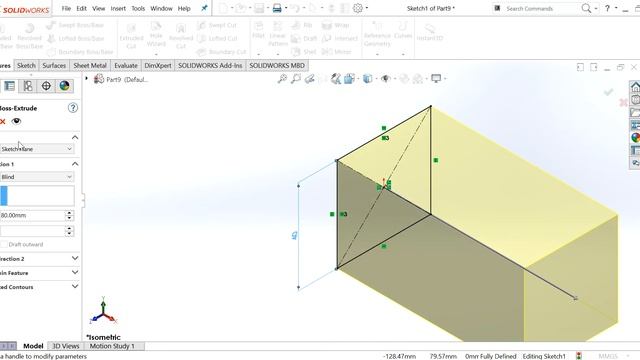Open the DisplayManager color sphere tab

point(64,86)
